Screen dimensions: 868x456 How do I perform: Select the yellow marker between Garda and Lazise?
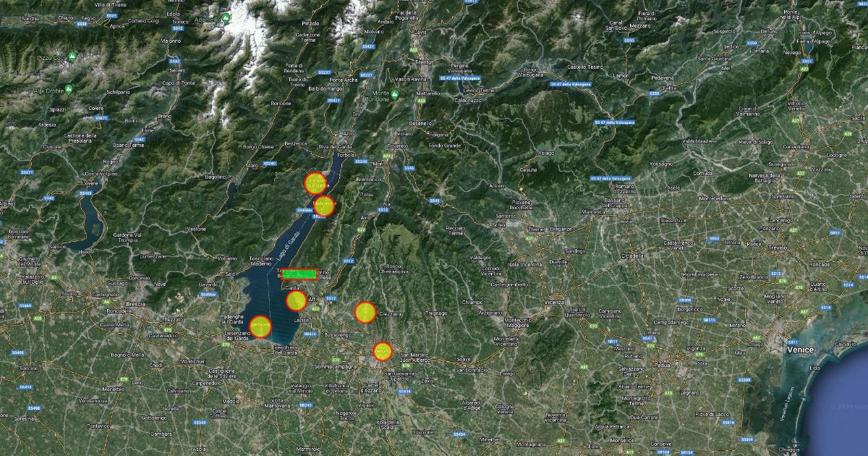coord(297,300)
